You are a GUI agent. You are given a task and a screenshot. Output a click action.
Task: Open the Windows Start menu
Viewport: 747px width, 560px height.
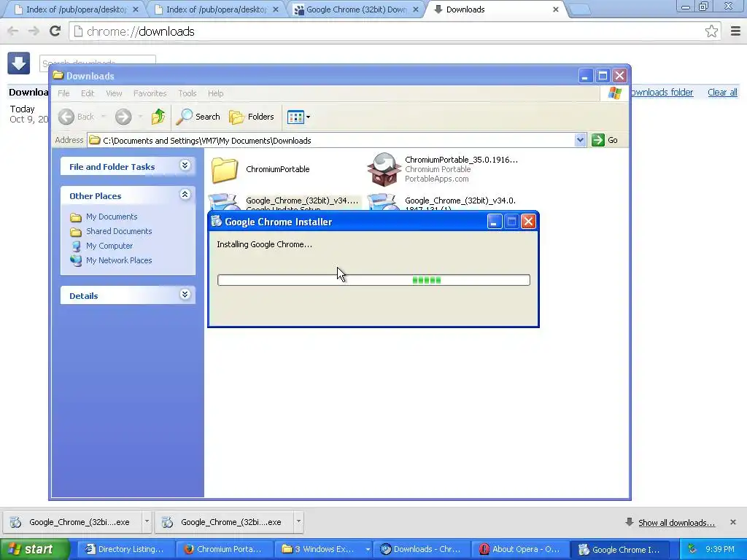point(35,549)
